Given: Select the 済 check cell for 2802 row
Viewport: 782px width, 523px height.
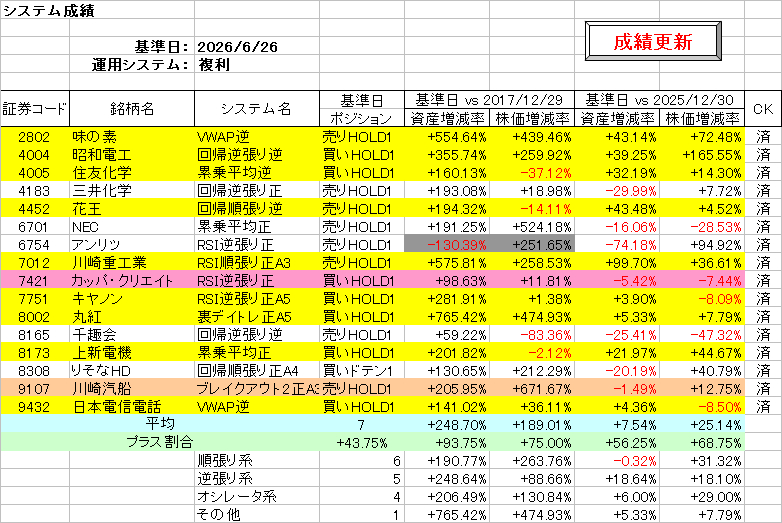Looking at the screenshot, I should coord(763,137).
